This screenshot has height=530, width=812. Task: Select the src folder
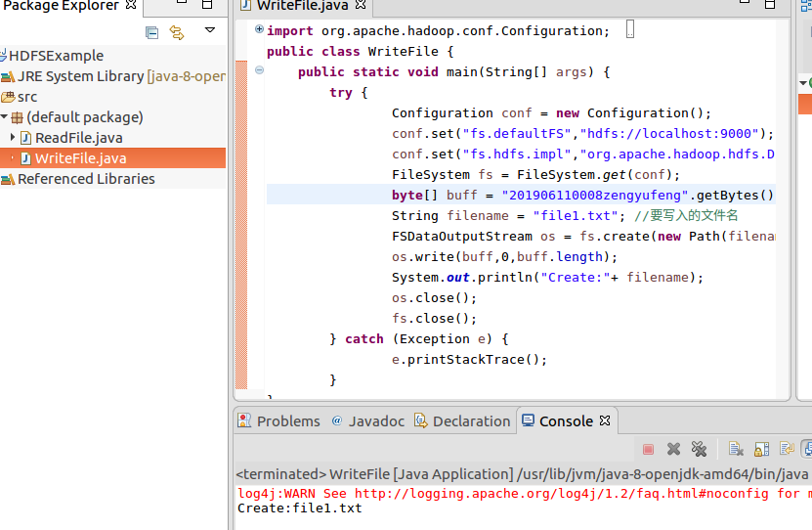point(20,97)
